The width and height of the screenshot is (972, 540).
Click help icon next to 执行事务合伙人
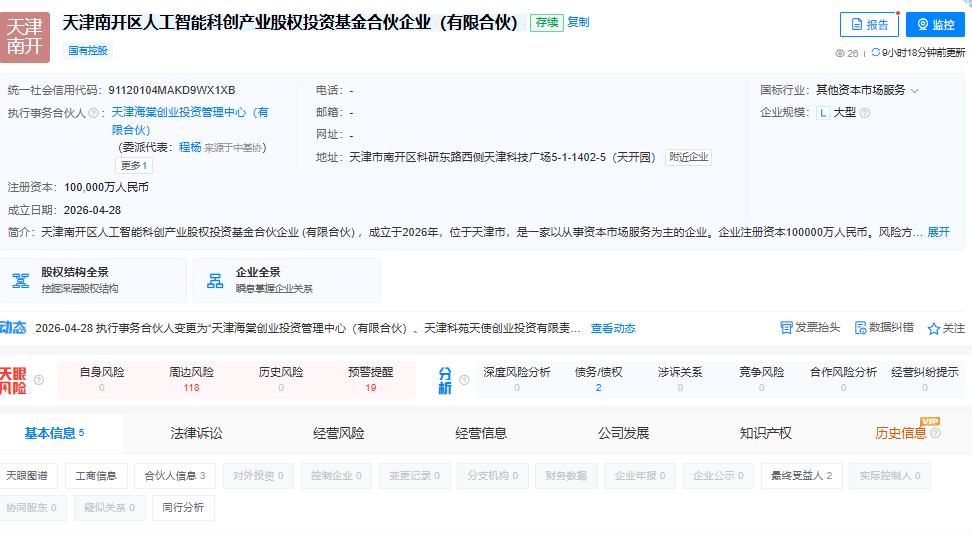[93, 113]
